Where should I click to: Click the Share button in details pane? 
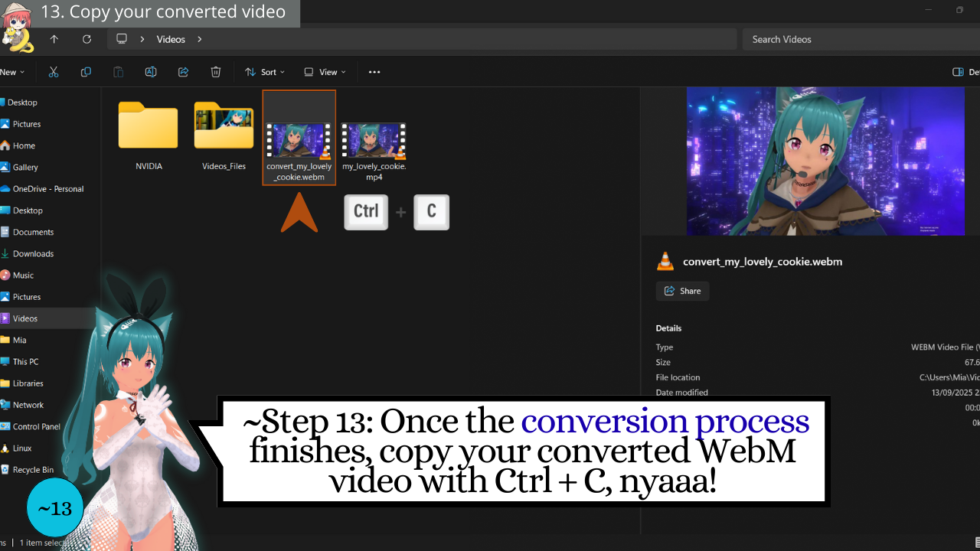(x=682, y=291)
